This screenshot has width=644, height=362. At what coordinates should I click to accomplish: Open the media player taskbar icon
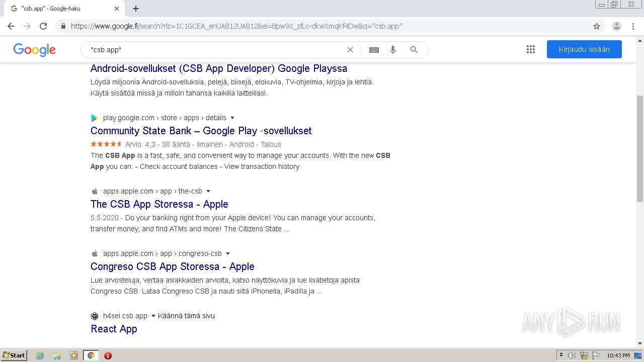pyautogui.click(x=74, y=355)
